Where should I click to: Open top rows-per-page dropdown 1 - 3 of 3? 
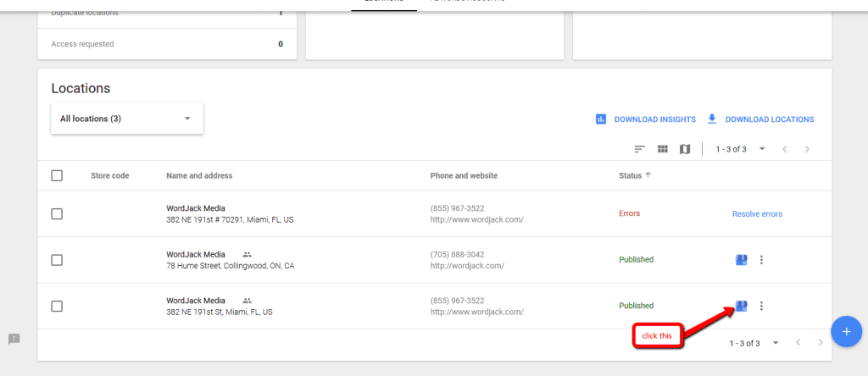pyautogui.click(x=740, y=149)
